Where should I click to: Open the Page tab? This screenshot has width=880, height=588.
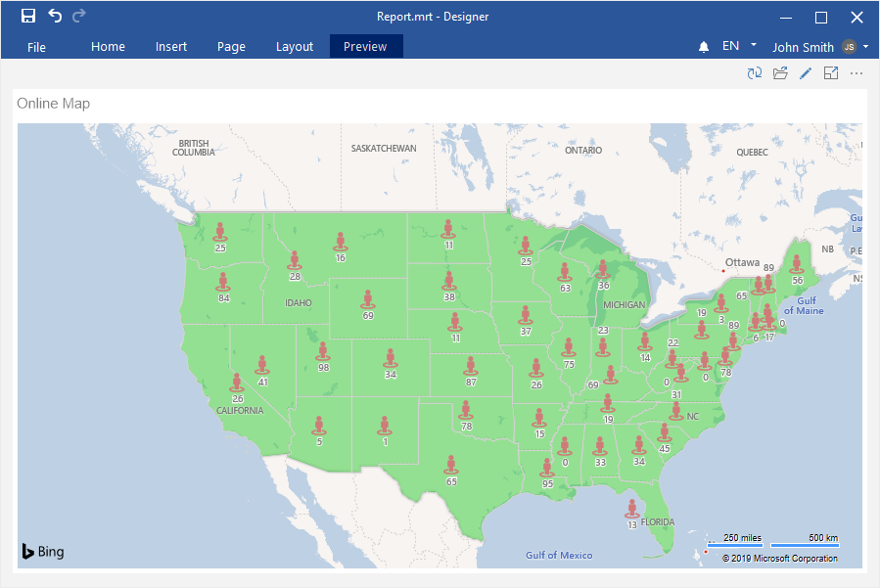(231, 47)
